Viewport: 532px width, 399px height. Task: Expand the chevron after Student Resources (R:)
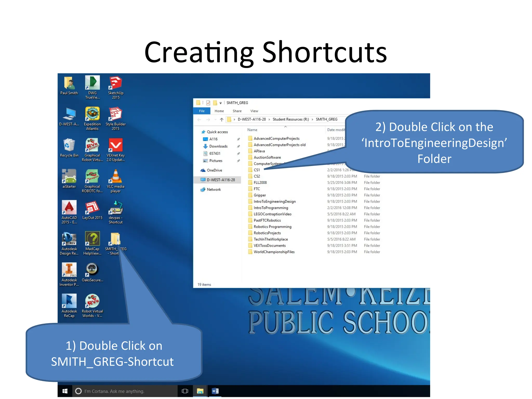(x=312, y=119)
